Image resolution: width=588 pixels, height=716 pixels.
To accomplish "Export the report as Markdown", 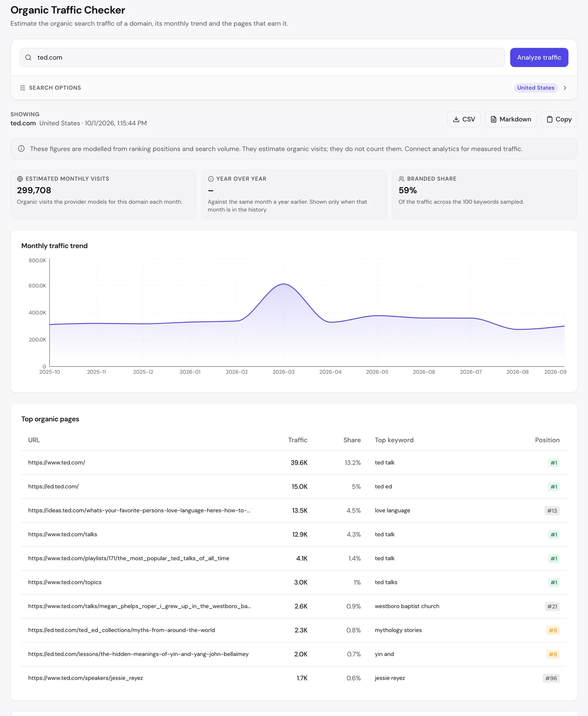I will 510,119.
